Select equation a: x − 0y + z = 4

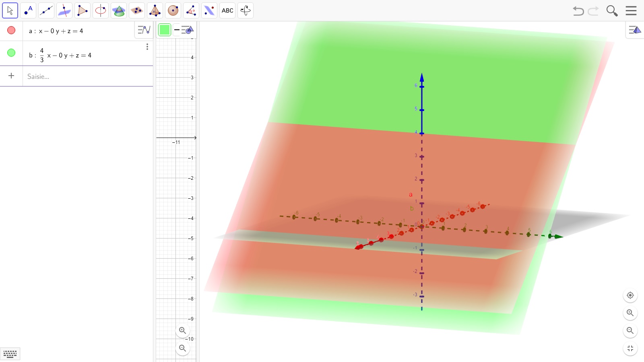[x=56, y=31]
